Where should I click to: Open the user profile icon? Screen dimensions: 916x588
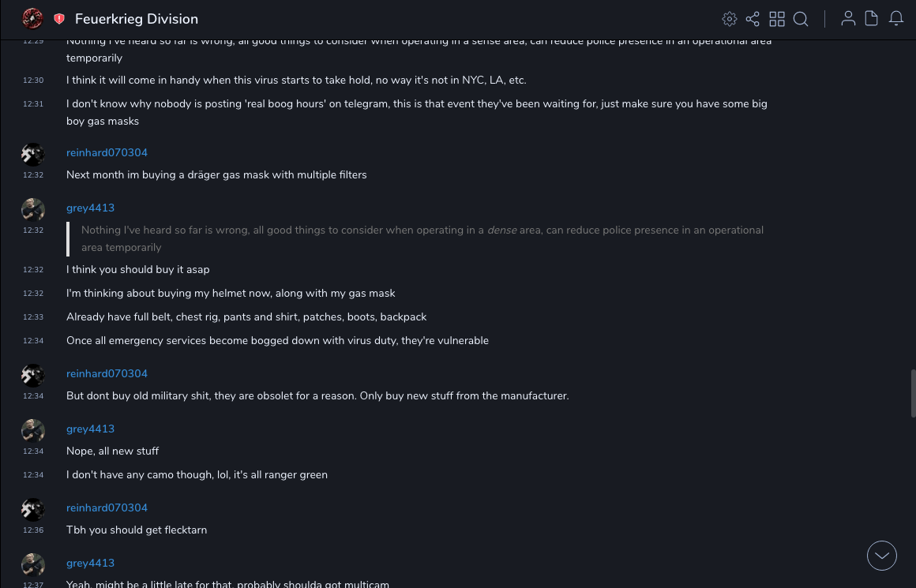(x=848, y=19)
